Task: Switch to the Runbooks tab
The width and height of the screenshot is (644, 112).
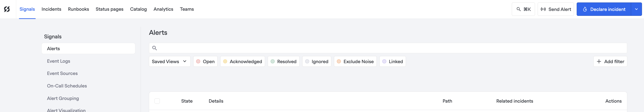Action: pyautogui.click(x=78, y=9)
